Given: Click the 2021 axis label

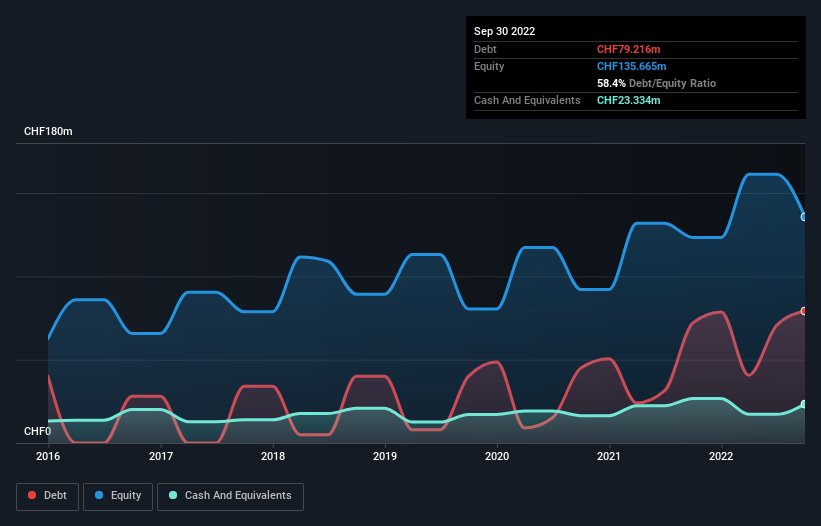Looking at the screenshot, I should click(609, 456).
